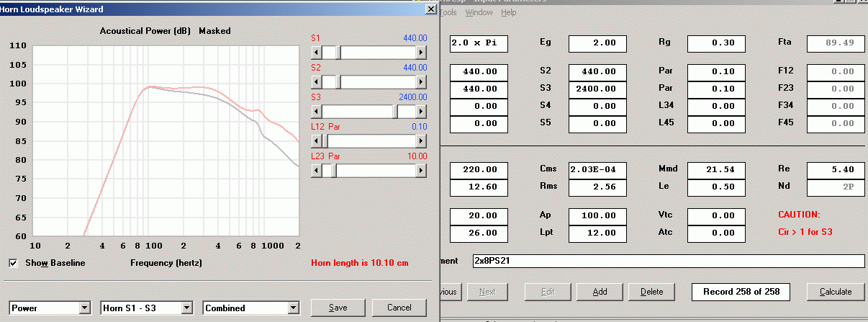Open the Power chart type dropdown
This screenshot has height=322, width=868.
85,308
